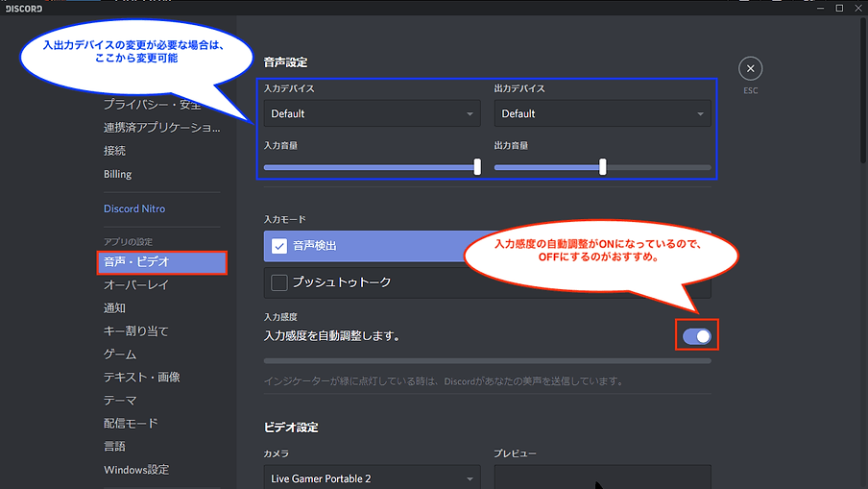Click the 音声設定 section heading
The image size is (868, 489).
click(285, 62)
